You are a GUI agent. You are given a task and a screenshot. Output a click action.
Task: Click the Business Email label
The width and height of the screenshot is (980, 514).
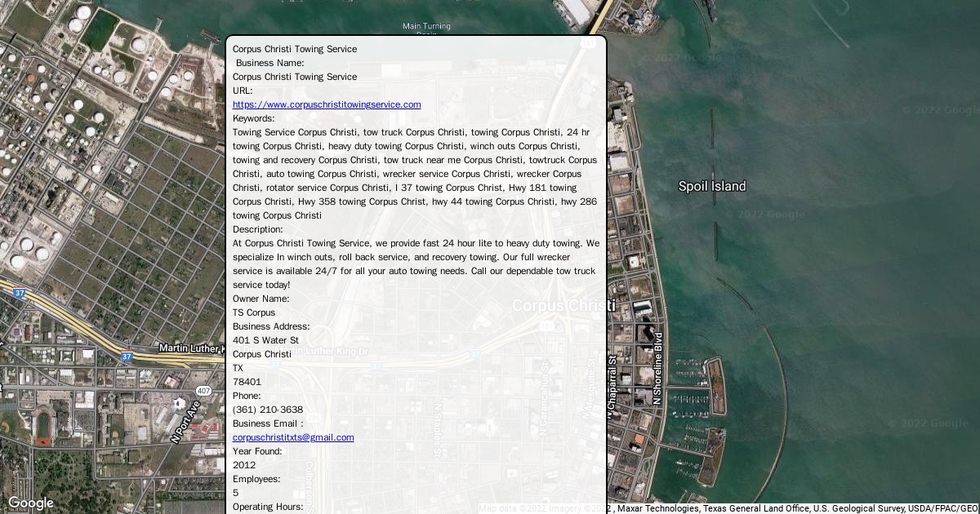click(x=268, y=423)
